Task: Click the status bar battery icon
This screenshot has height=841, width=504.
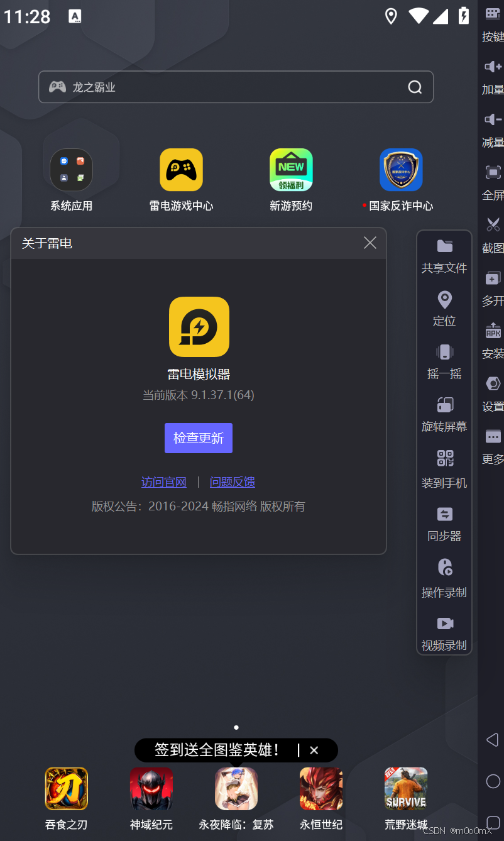Action: tap(464, 16)
